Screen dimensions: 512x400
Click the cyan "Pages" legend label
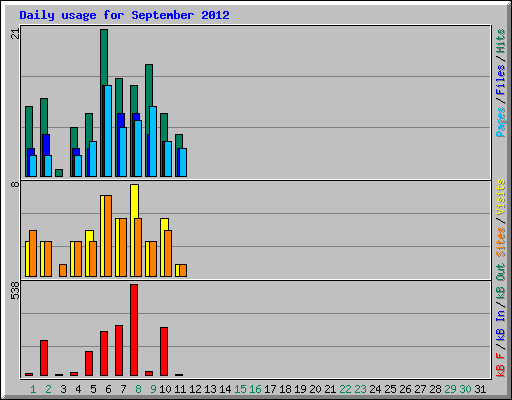500,122
